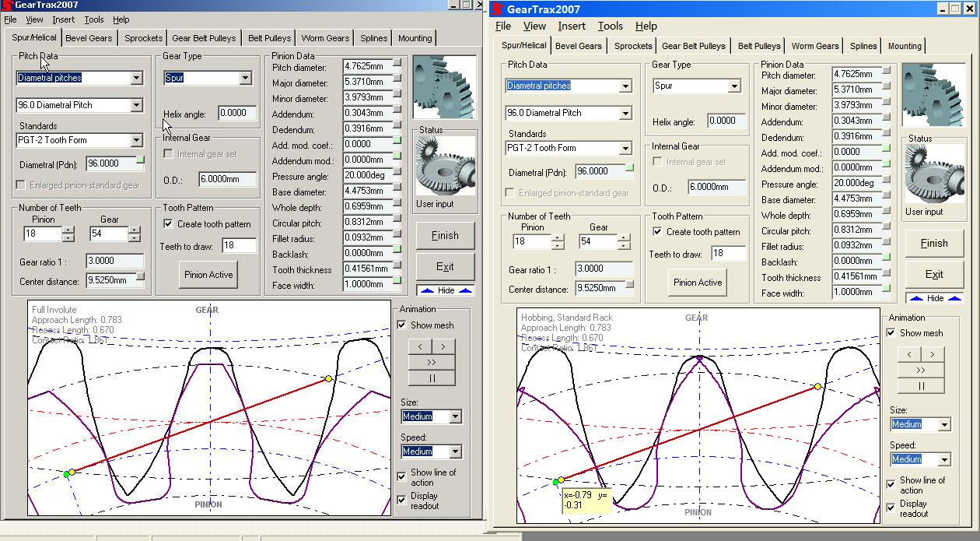
Task: Click square button beside Pressure angle, left window
Action: click(x=397, y=173)
